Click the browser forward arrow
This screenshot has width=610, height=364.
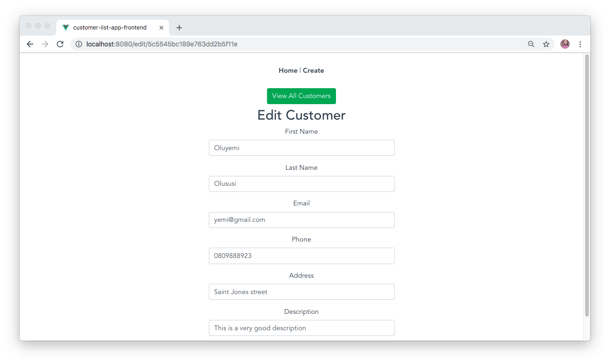(x=45, y=44)
